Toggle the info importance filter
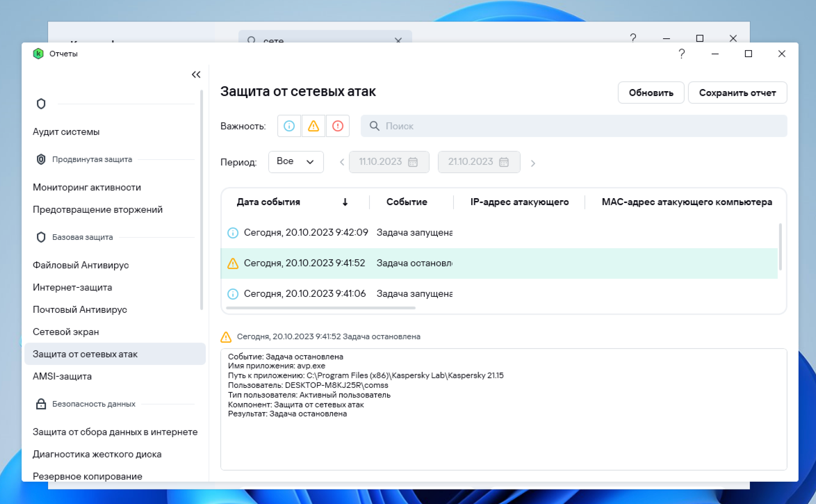The height and width of the screenshot is (504, 816). [289, 126]
